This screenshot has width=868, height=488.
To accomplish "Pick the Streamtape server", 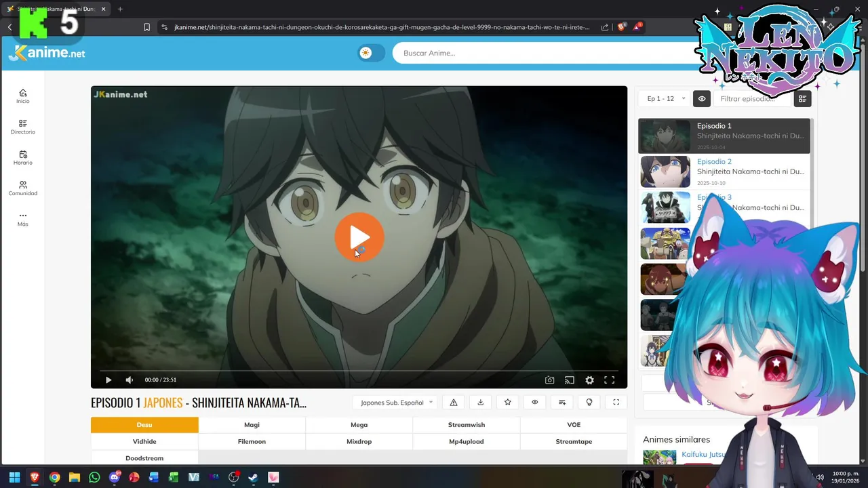I will [574, 442].
